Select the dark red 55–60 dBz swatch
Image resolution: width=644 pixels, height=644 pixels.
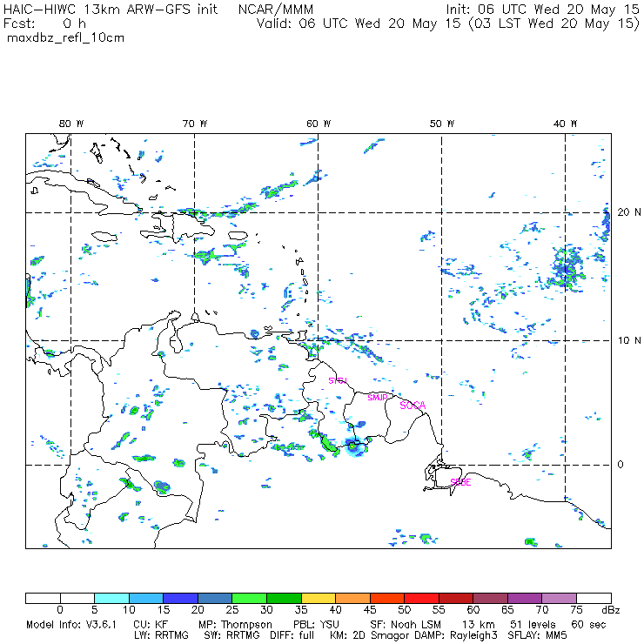pos(456,598)
